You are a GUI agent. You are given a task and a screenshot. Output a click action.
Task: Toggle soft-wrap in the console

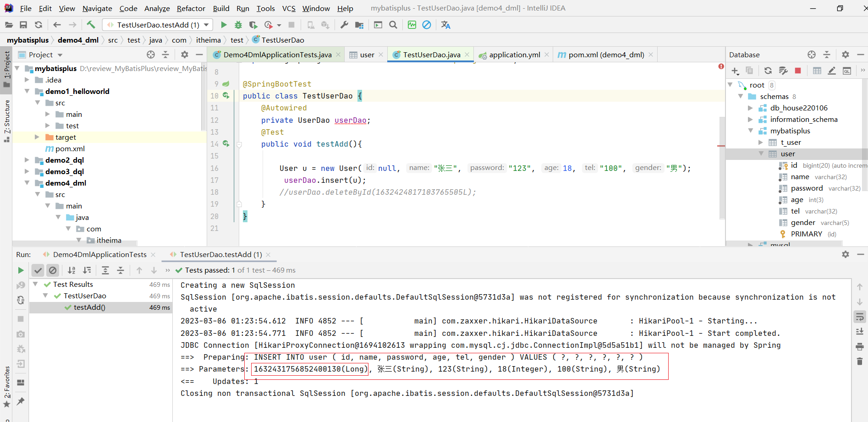[860, 317]
